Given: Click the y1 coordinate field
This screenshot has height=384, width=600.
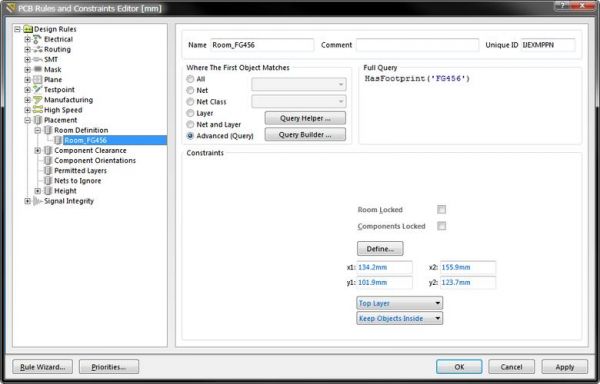Looking at the screenshot, I should 385,282.
